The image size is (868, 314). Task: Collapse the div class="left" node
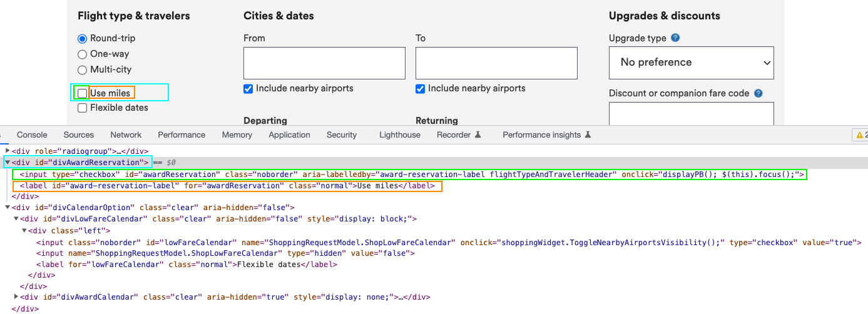(x=24, y=231)
